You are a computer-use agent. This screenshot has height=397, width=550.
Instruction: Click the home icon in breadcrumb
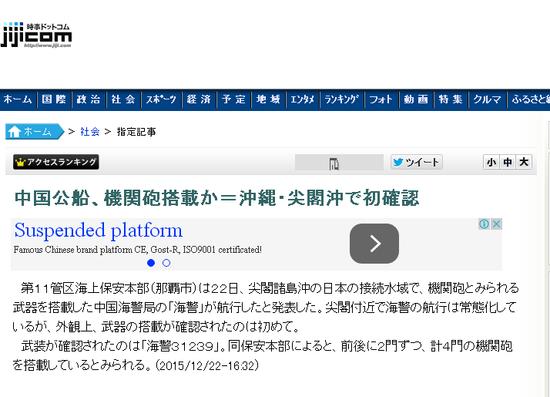pos(14,132)
